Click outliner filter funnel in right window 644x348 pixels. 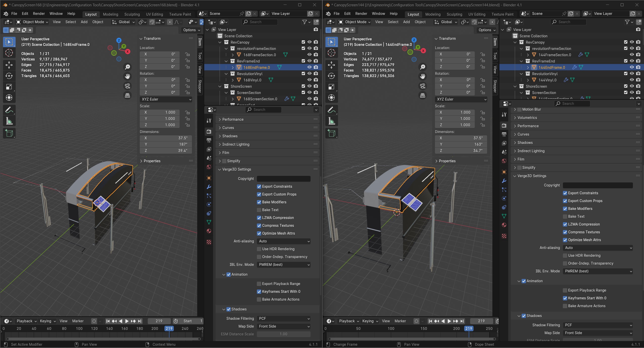point(627,22)
